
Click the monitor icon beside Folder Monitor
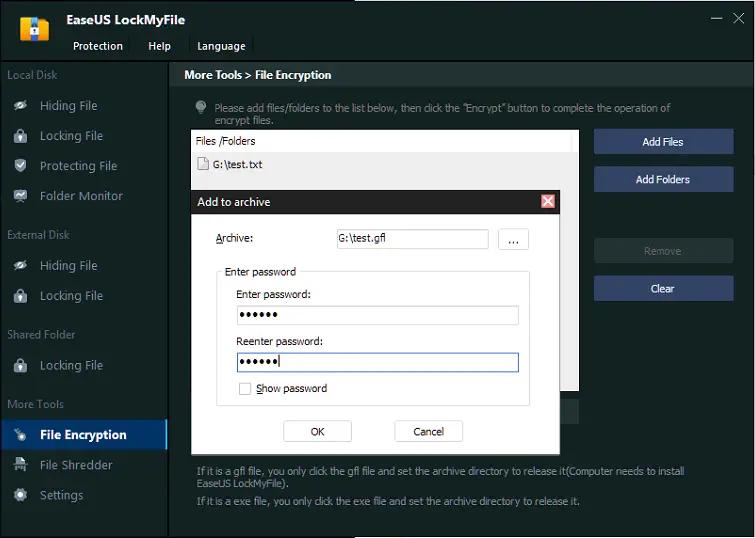(x=20, y=196)
